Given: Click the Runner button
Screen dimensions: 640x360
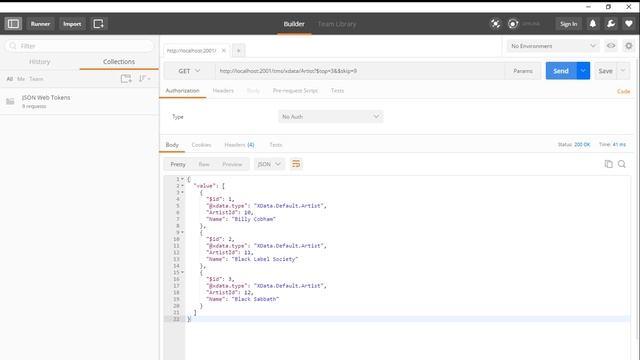Looking at the screenshot, I should click(x=40, y=24).
